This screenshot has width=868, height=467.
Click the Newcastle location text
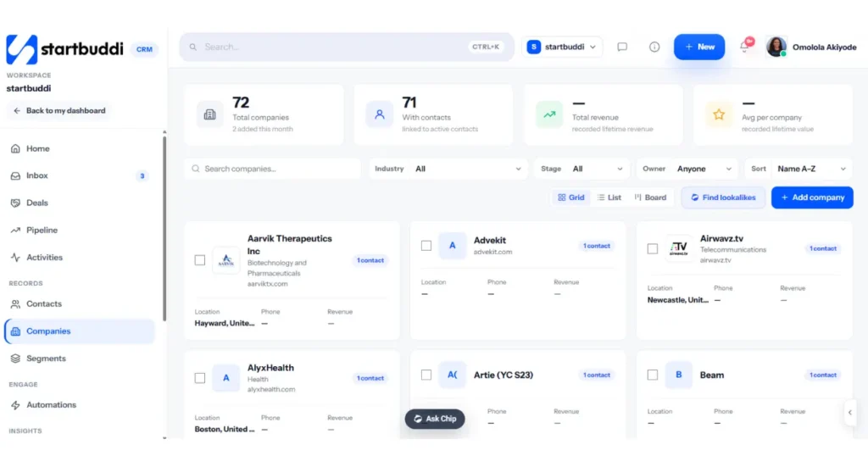coord(677,300)
